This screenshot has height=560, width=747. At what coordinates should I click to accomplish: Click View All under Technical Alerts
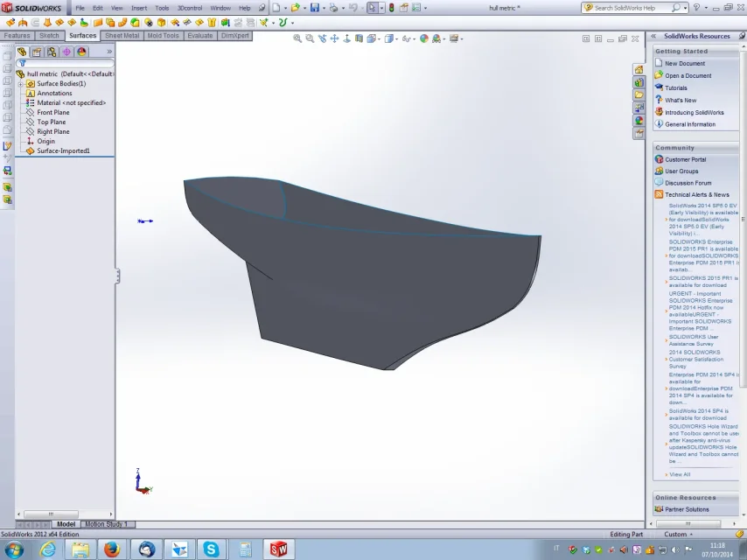[680, 475]
